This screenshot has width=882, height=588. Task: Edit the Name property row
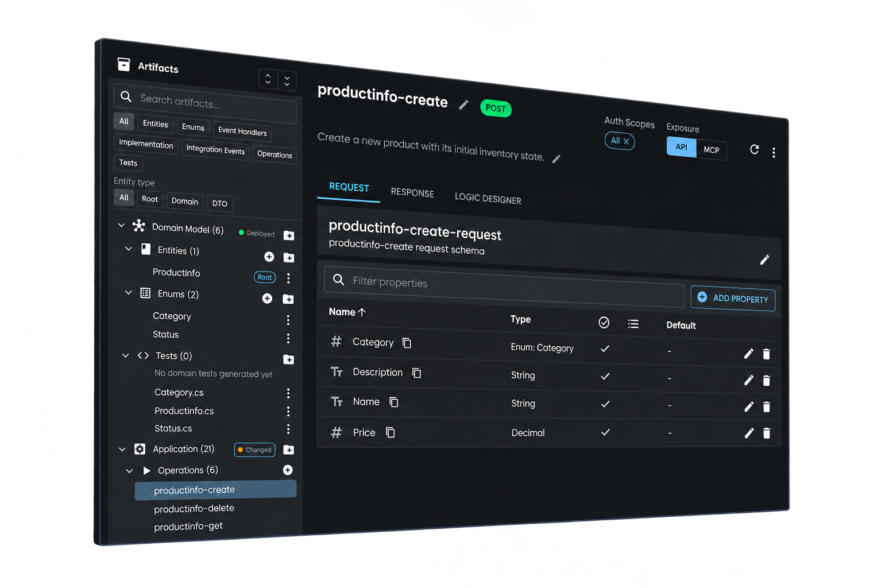tap(749, 407)
